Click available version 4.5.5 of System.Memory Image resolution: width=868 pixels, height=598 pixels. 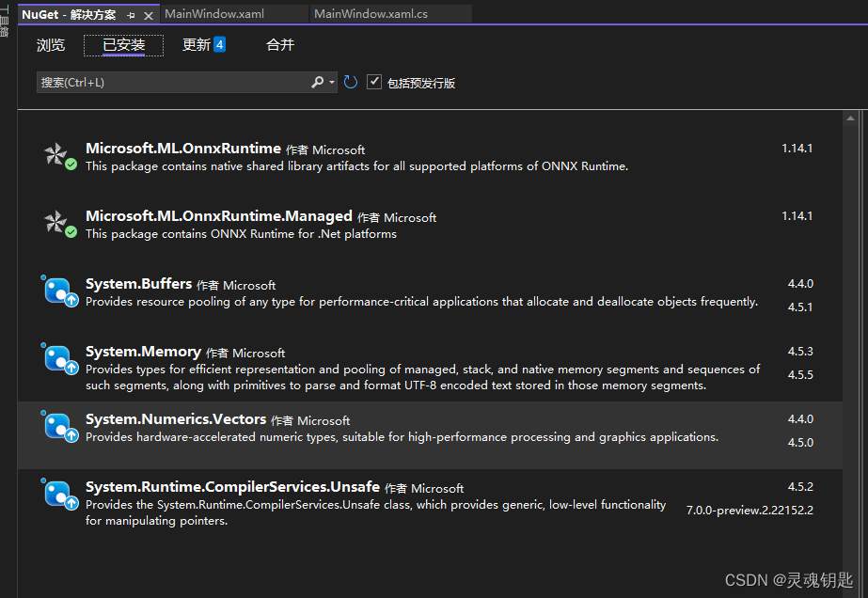click(x=800, y=375)
